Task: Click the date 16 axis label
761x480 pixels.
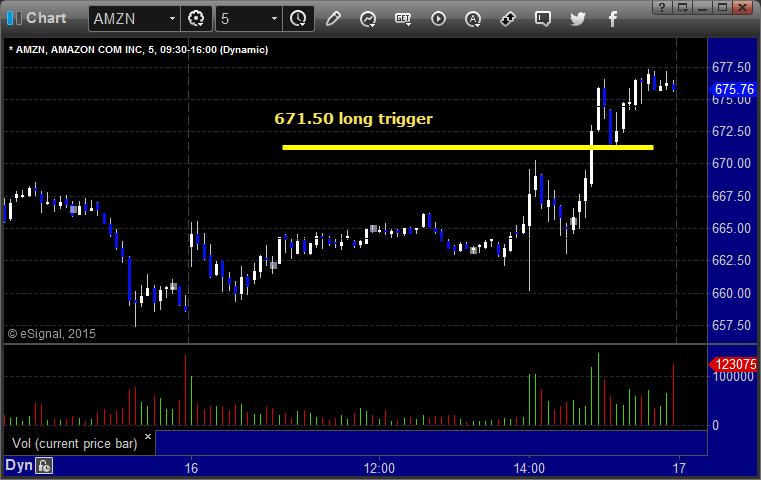Action: (x=191, y=468)
